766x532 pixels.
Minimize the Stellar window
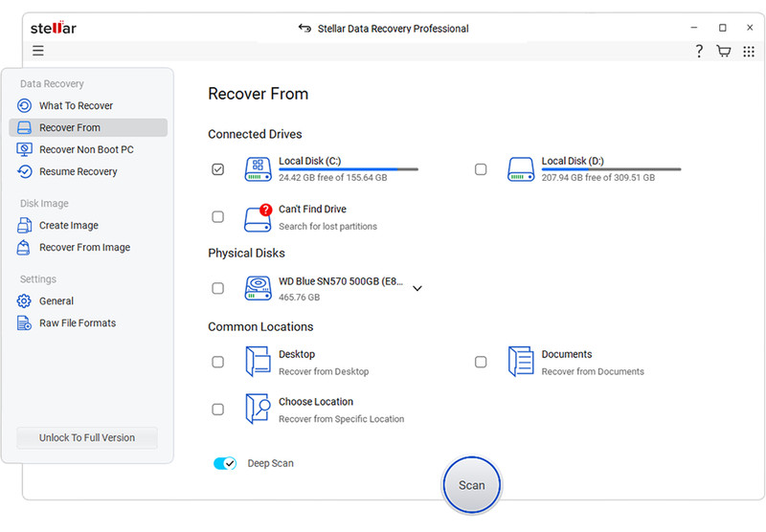tap(693, 28)
